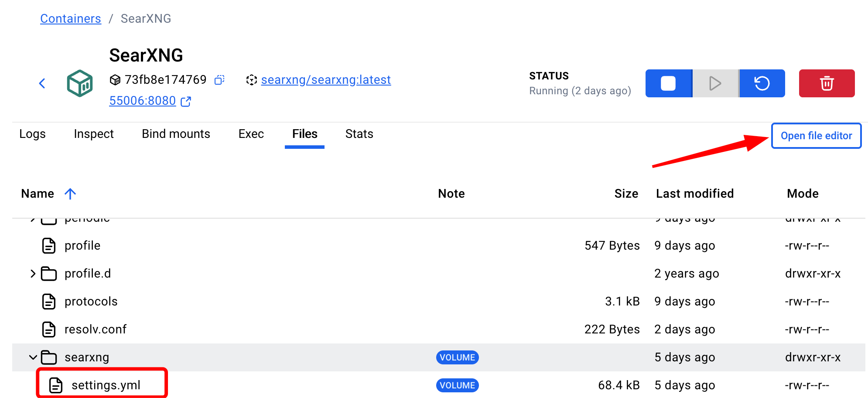
Task: Click the Open file editor button
Action: pos(816,136)
